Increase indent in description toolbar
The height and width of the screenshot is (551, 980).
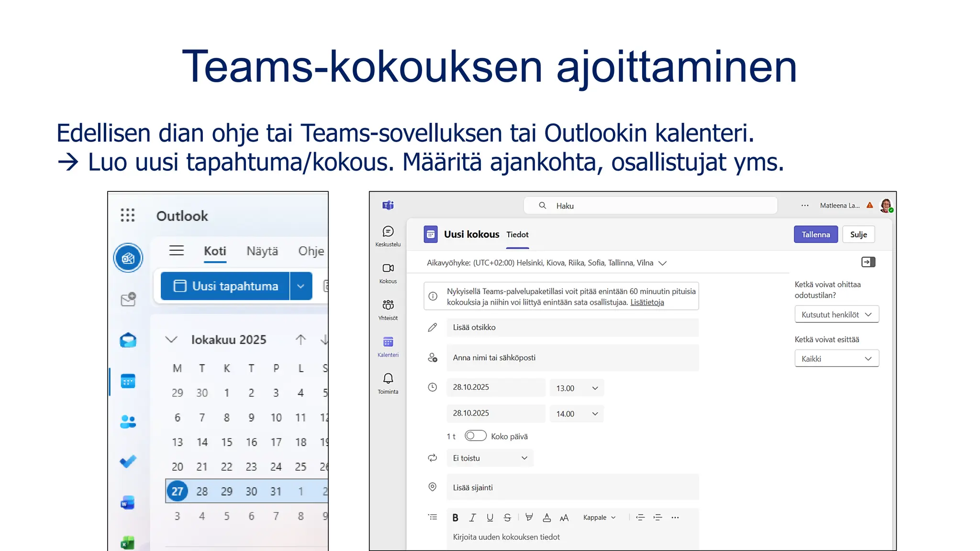658,518
